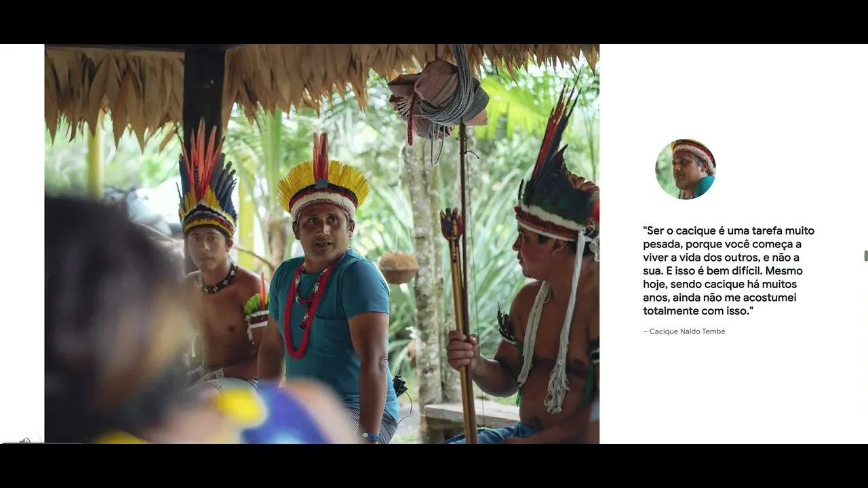Click the small gray scrollbar handle at right edge

coord(866,256)
